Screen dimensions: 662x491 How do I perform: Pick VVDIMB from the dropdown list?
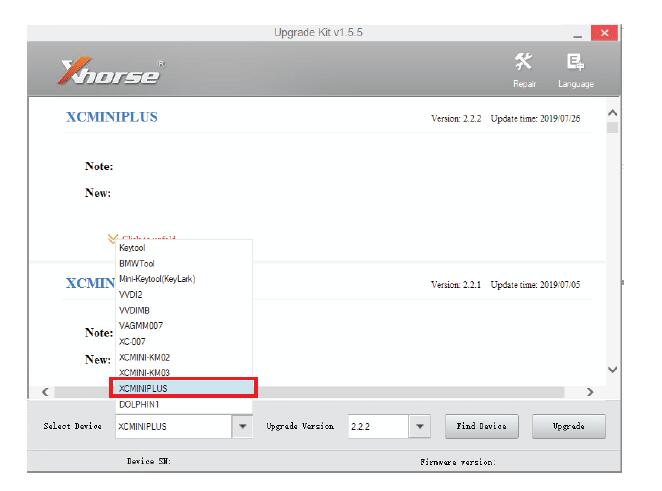pos(184,310)
